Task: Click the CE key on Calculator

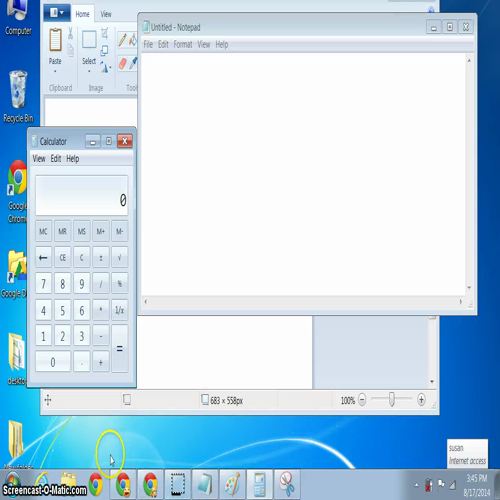Action: (x=62, y=258)
